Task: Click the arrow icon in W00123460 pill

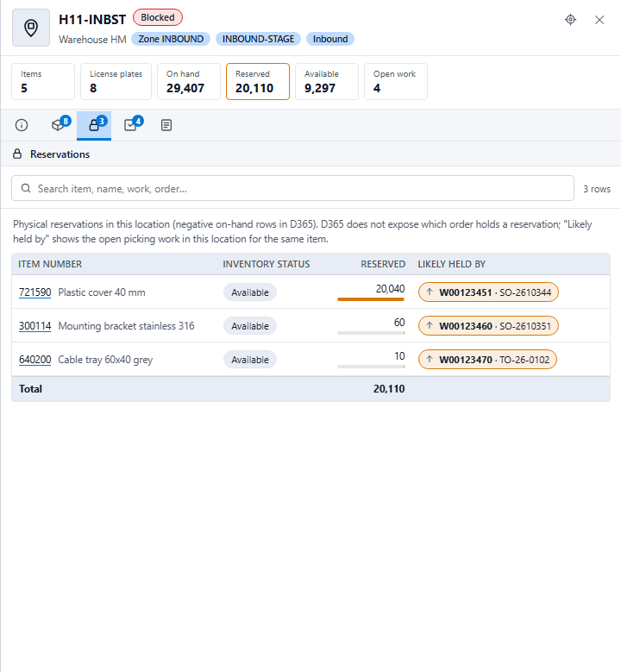Action: (430, 326)
